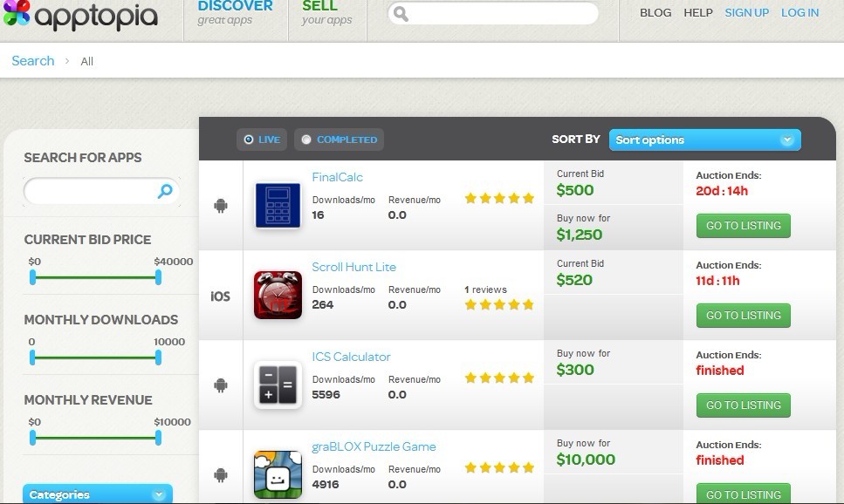Image resolution: width=844 pixels, height=504 pixels.
Task: Click the 4916 downloads value
Action: 325,484
